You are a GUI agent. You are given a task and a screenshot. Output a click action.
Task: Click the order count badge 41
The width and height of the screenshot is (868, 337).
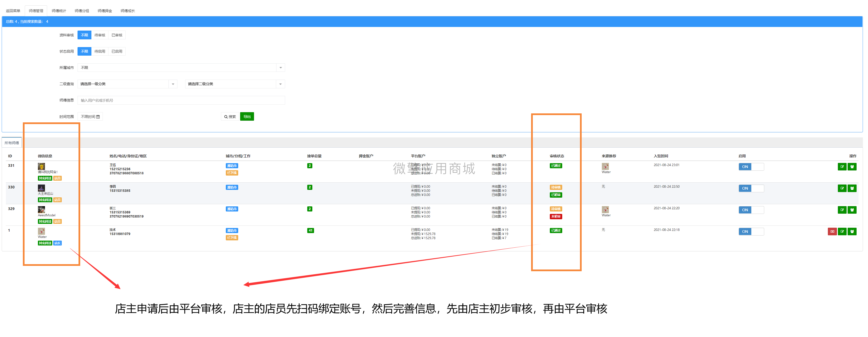point(310,231)
